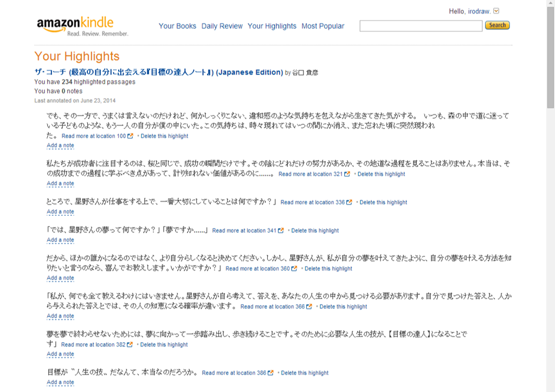Open external link icon beside location 386
The image size is (555, 392).
pyautogui.click(x=271, y=373)
